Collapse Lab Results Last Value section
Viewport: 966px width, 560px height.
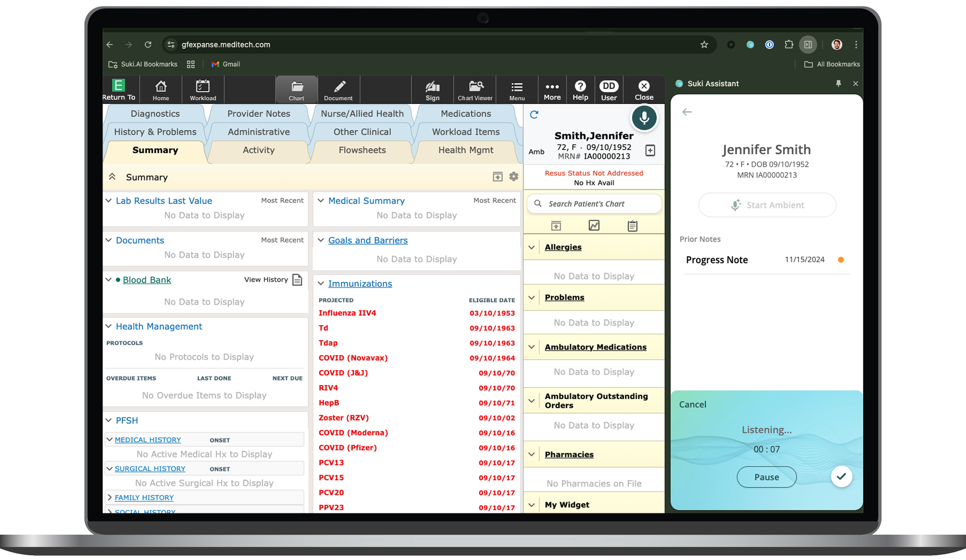(108, 200)
